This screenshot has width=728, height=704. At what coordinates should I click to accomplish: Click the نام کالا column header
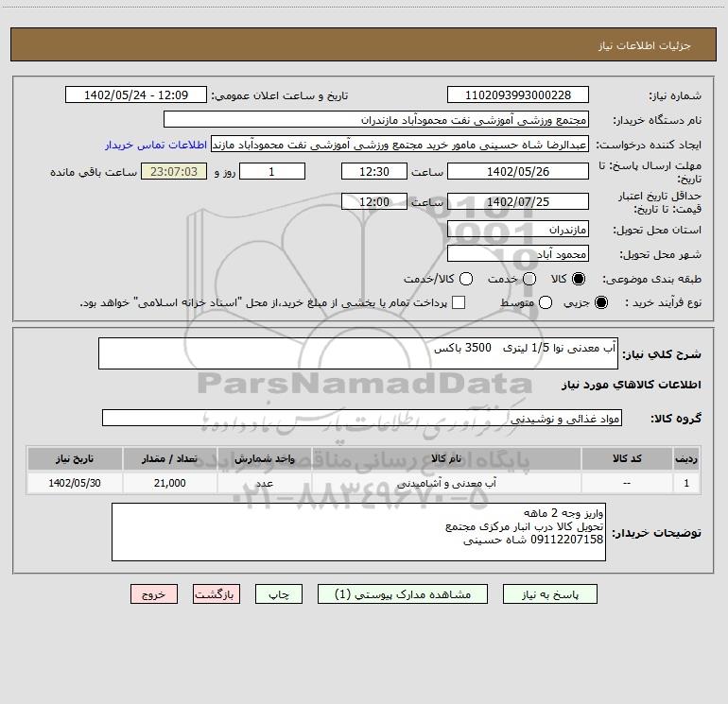pos(446,458)
